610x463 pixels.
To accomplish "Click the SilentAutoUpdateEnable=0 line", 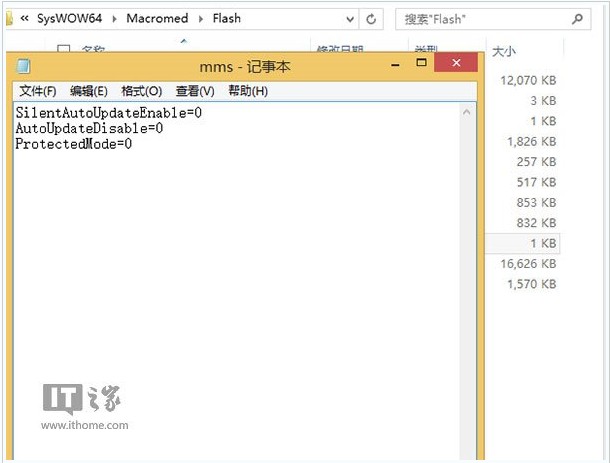I will tap(109, 113).
